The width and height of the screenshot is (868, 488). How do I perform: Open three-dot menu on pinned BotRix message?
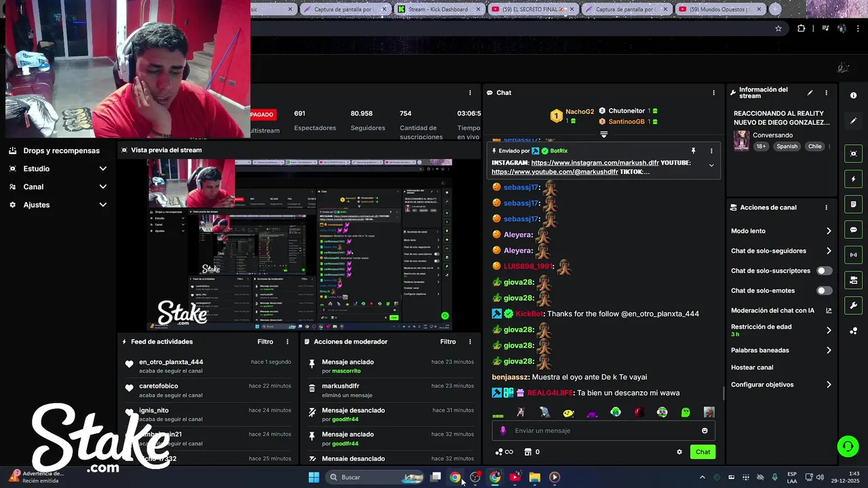pos(711,150)
